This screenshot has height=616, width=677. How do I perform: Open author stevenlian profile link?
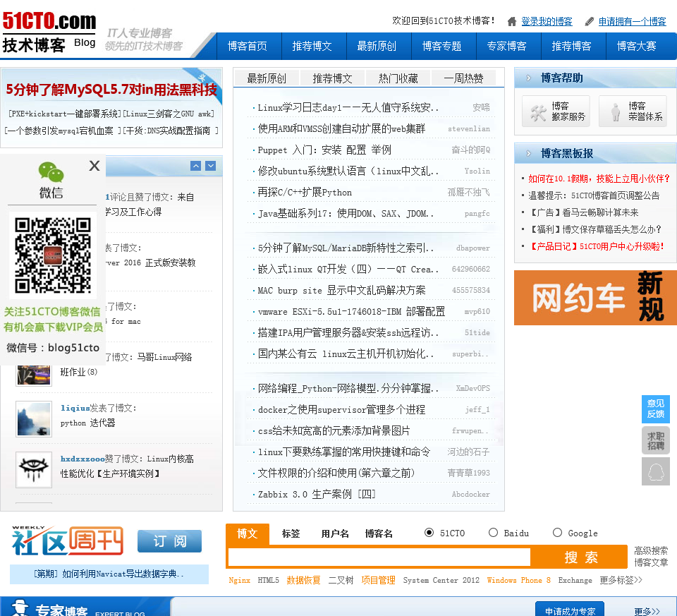pos(469,128)
